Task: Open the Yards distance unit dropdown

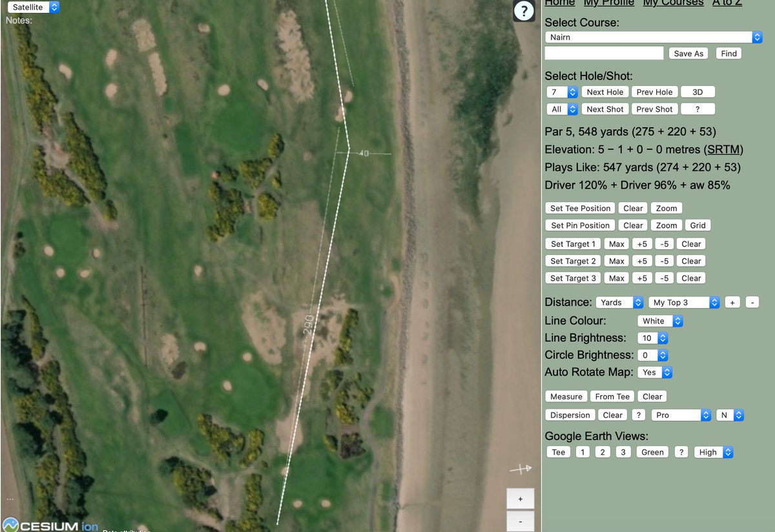Action: (x=619, y=302)
